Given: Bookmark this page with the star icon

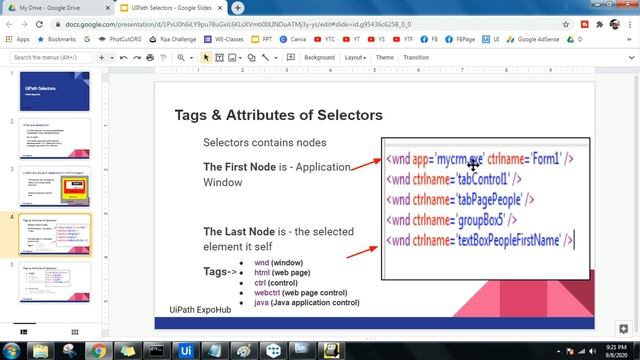Looking at the screenshot, I should pos(566,24).
